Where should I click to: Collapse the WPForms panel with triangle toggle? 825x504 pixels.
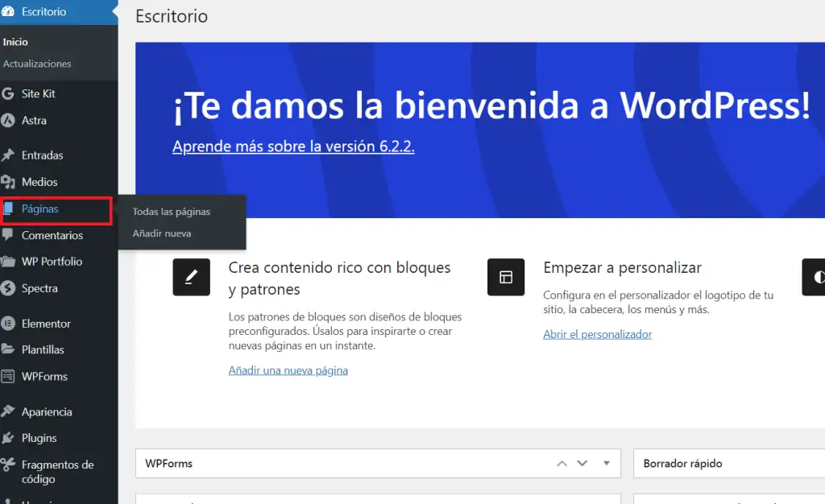[607, 464]
